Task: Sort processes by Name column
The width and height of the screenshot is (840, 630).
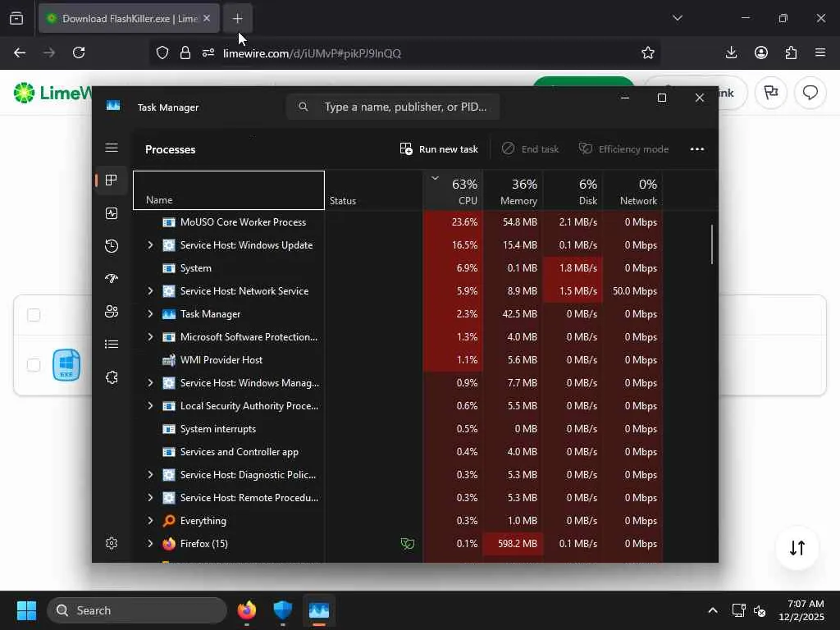Action: [229, 190]
